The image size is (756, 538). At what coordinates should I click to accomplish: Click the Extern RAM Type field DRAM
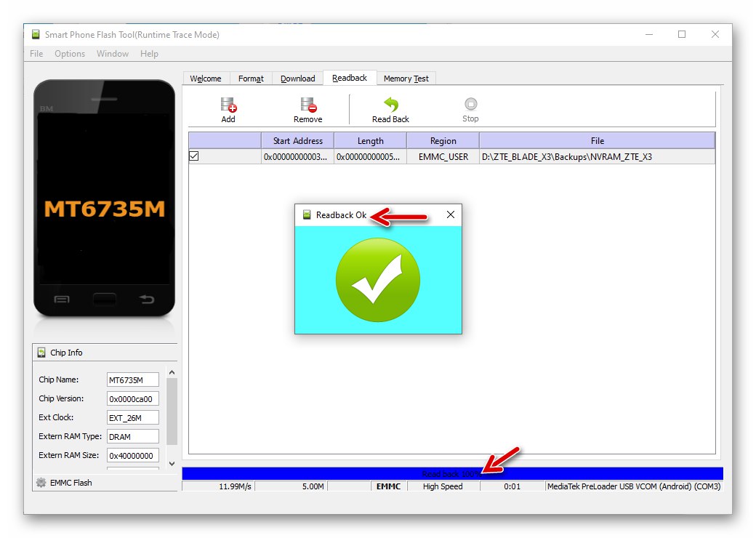click(x=132, y=436)
